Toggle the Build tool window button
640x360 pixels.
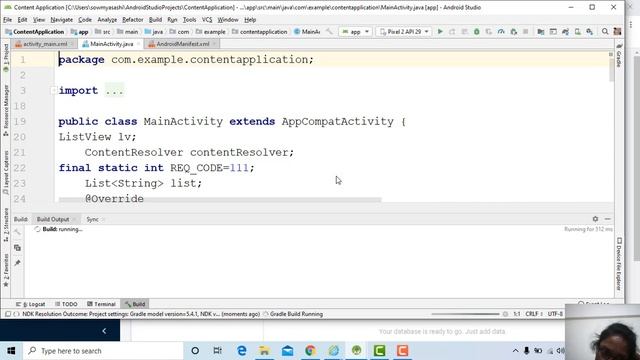point(135,304)
